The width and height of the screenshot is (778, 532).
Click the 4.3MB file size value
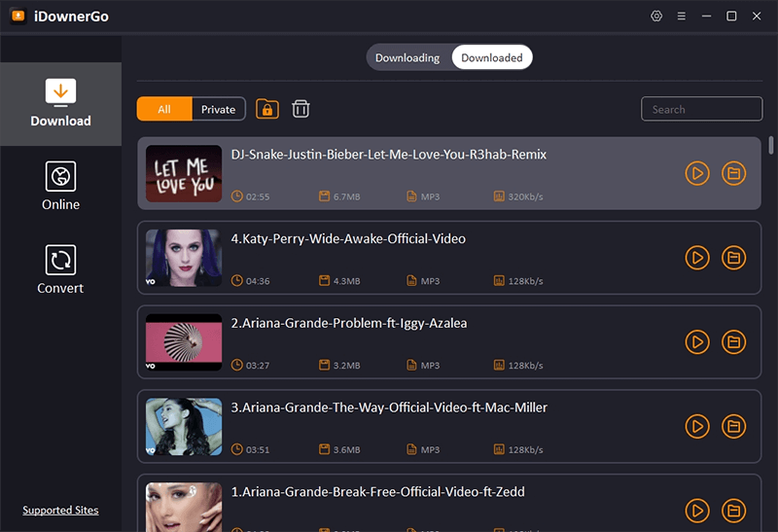[x=346, y=281]
